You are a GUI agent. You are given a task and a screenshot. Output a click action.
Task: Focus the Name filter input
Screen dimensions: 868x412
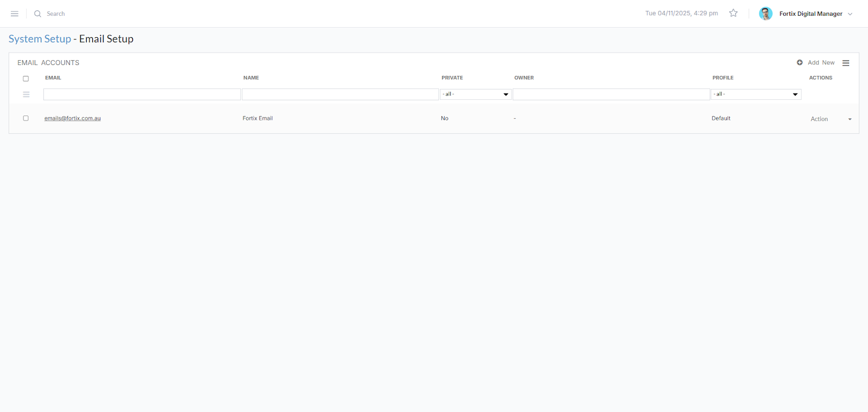tap(340, 94)
